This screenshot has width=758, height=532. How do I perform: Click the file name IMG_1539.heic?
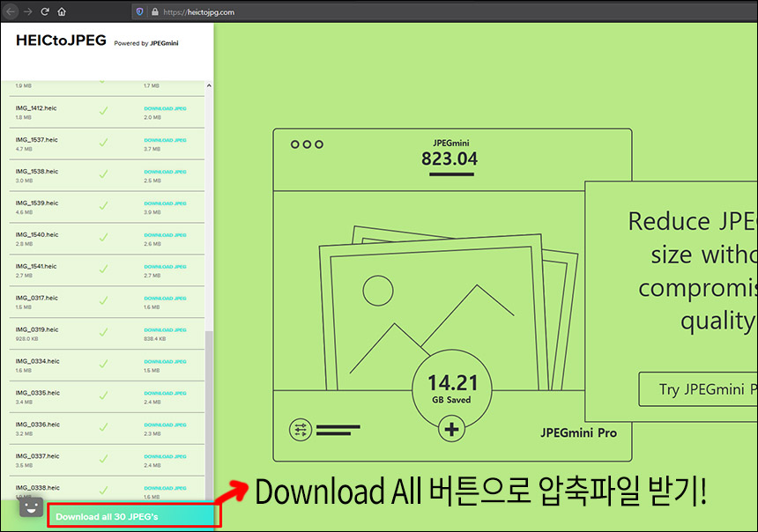pyautogui.click(x=37, y=203)
